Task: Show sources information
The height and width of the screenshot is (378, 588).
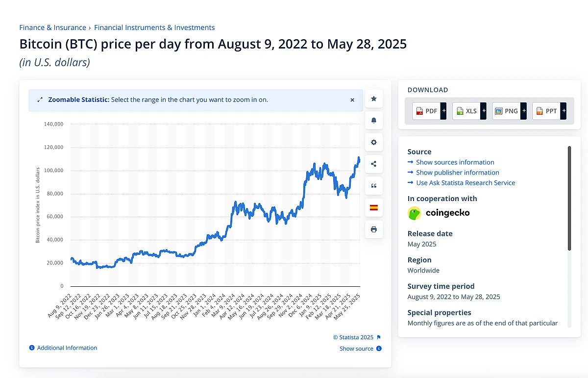Action: [454, 162]
